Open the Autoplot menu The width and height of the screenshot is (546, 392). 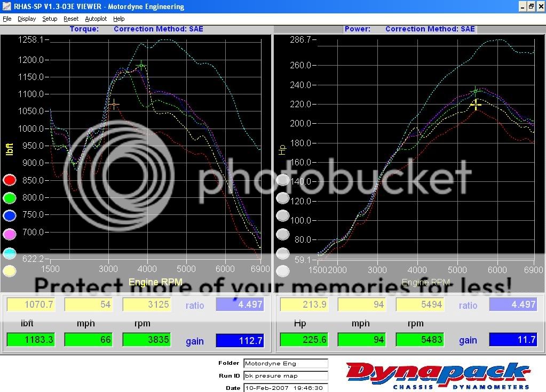pos(96,19)
